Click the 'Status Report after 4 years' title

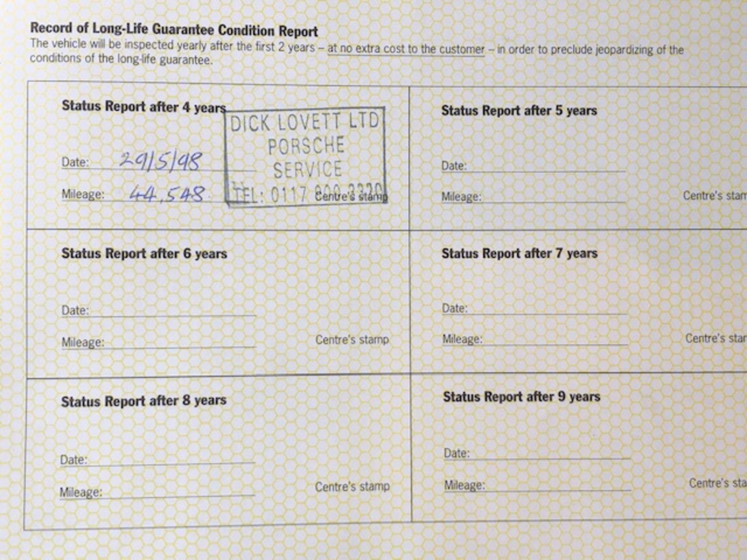tap(144, 107)
